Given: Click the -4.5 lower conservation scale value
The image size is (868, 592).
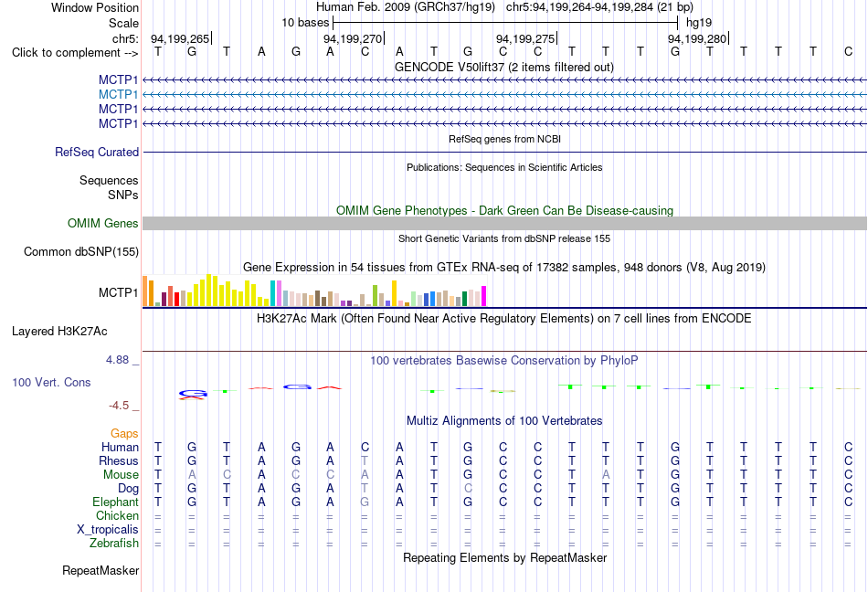Looking at the screenshot, I should pos(119,406).
